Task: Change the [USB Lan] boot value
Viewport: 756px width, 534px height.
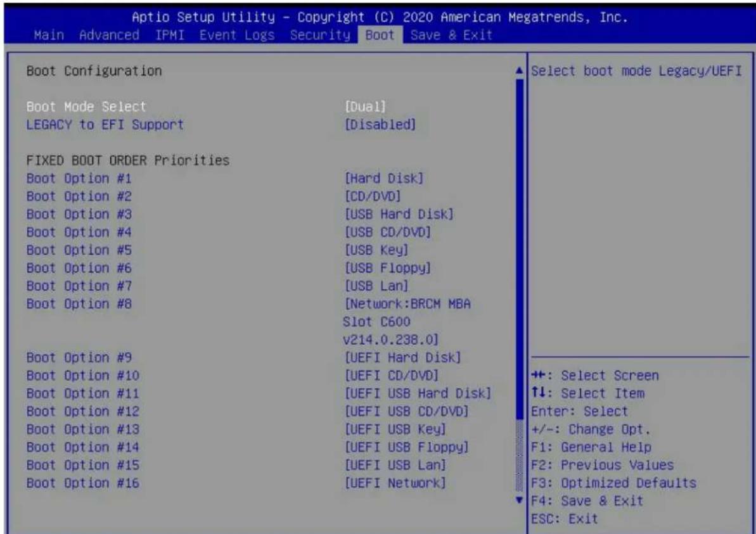Action: [376, 286]
